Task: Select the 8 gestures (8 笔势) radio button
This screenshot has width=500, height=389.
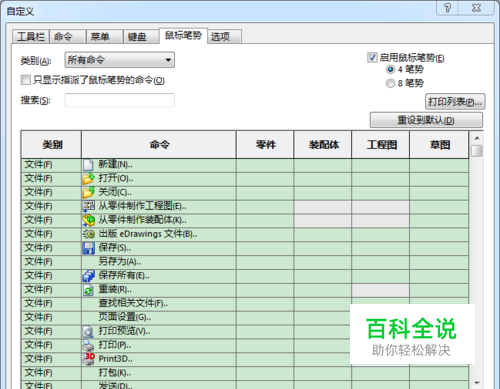Action: coord(390,83)
